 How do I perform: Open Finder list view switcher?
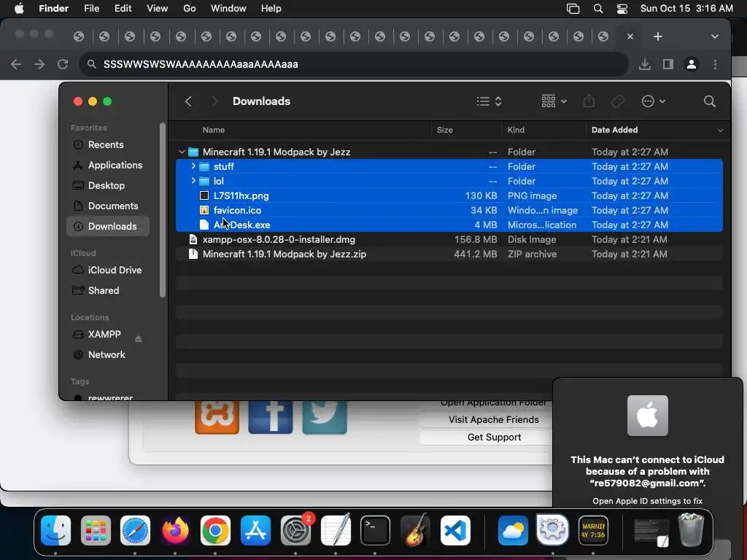pyautogui.click(x=489, y=101)
